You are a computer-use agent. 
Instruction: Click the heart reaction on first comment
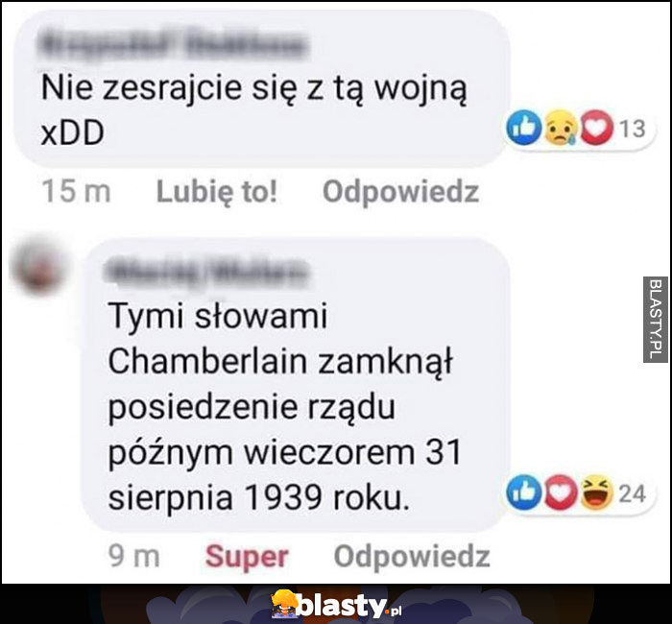pos(596,128)
